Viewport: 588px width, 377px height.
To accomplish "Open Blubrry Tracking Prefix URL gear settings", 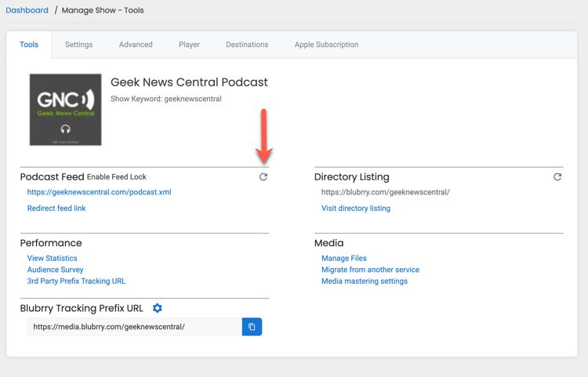I will click(158, 308).
